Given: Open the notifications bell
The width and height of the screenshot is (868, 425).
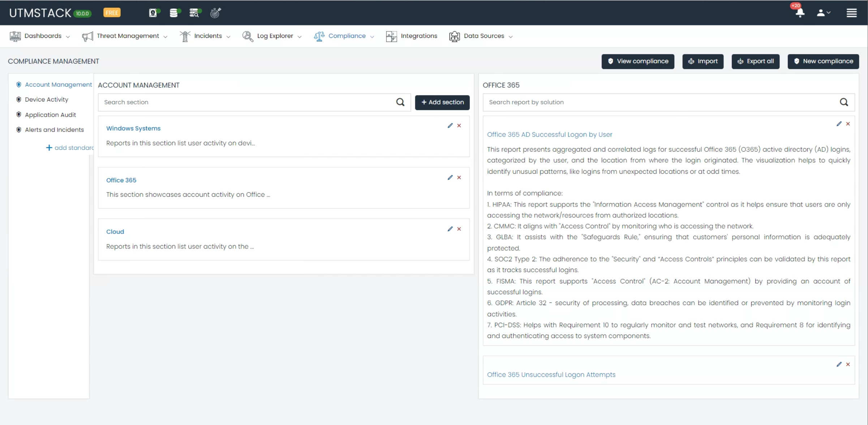Looking at the screenshot, I should tap(800, 13).
